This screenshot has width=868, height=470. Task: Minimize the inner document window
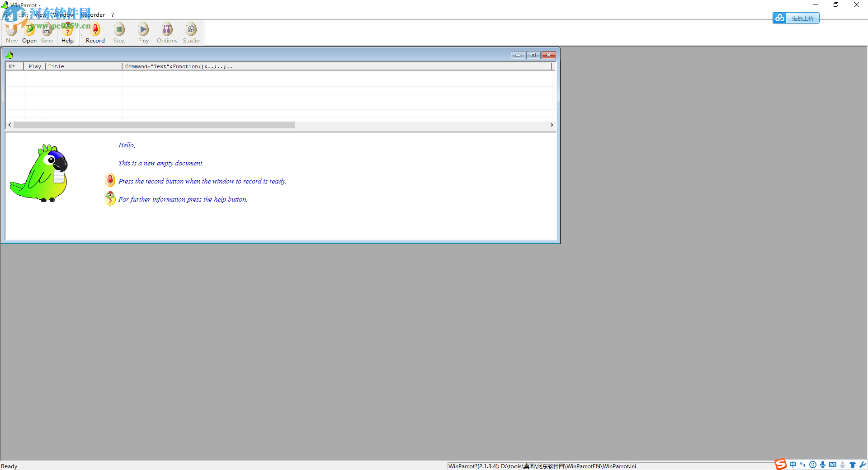(x=518, y=55)
